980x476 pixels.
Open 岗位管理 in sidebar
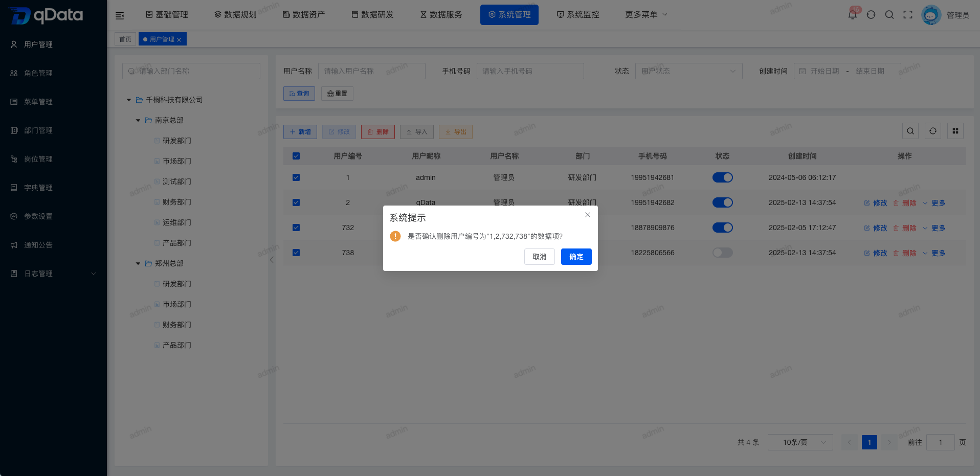(x=53, y=159)
